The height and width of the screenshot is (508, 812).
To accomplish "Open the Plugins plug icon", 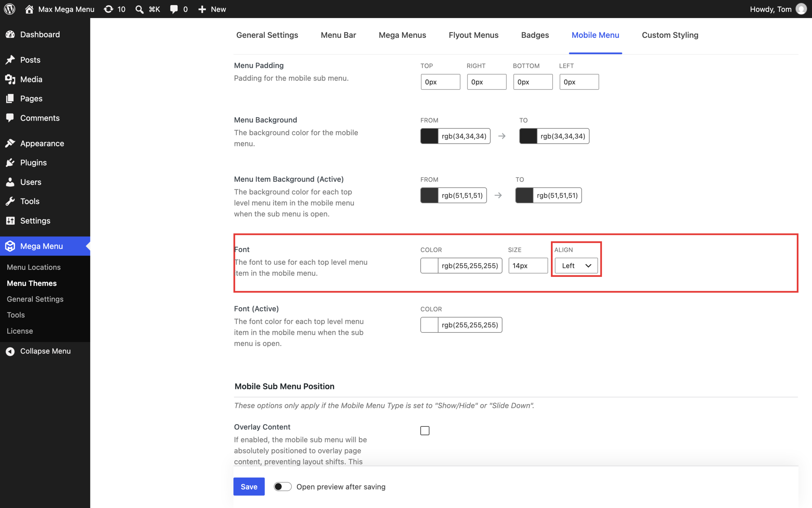I will tap(10, 163).
